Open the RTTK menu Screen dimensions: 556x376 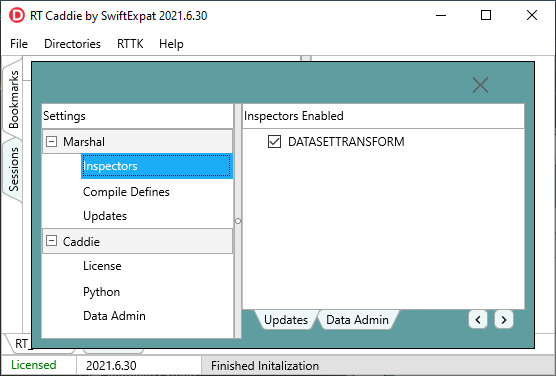click(x=130, y=44)
